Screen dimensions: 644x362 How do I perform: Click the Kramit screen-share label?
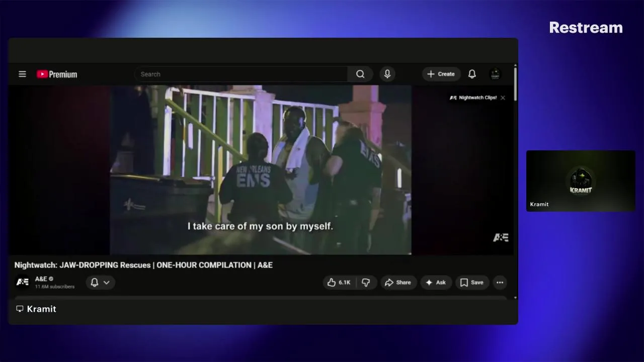(x=36, y=309)
